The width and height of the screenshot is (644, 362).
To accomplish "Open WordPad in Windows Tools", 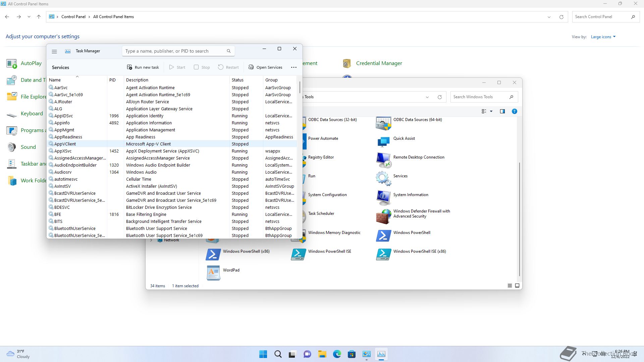I will click(223, 274).
